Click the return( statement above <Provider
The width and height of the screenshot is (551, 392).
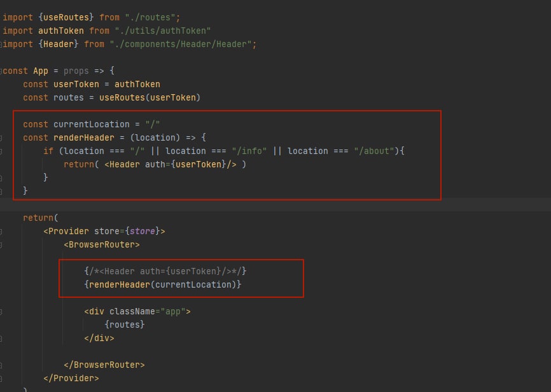coord(41,218)
